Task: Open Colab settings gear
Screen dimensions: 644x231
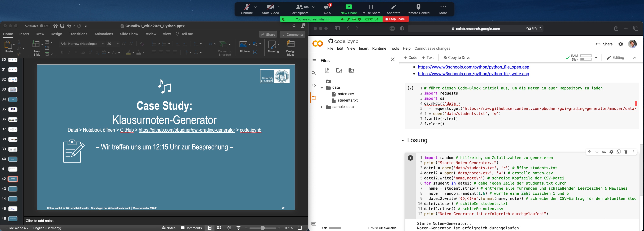Action: coord(621,44)
